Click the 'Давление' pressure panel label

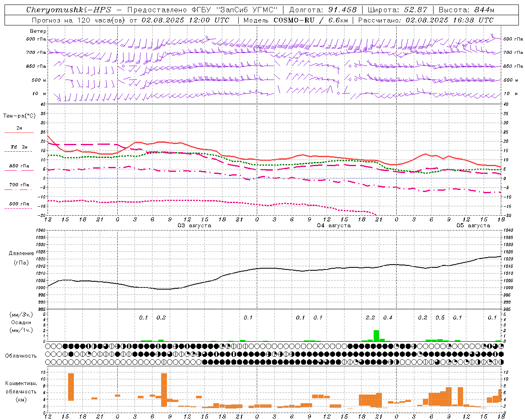[21, 253]
